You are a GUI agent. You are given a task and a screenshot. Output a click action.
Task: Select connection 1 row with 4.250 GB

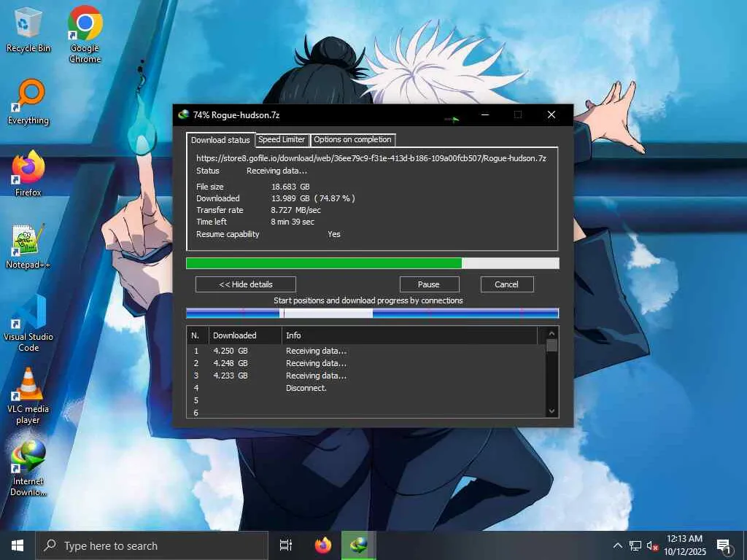[x=366, y=351]
